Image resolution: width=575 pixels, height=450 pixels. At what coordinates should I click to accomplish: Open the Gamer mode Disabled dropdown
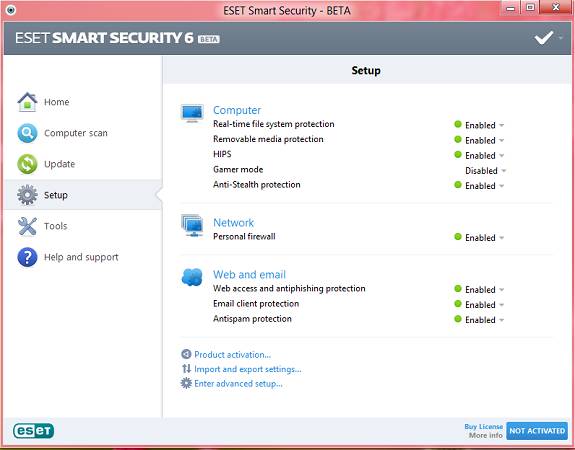tap(486, 171)
